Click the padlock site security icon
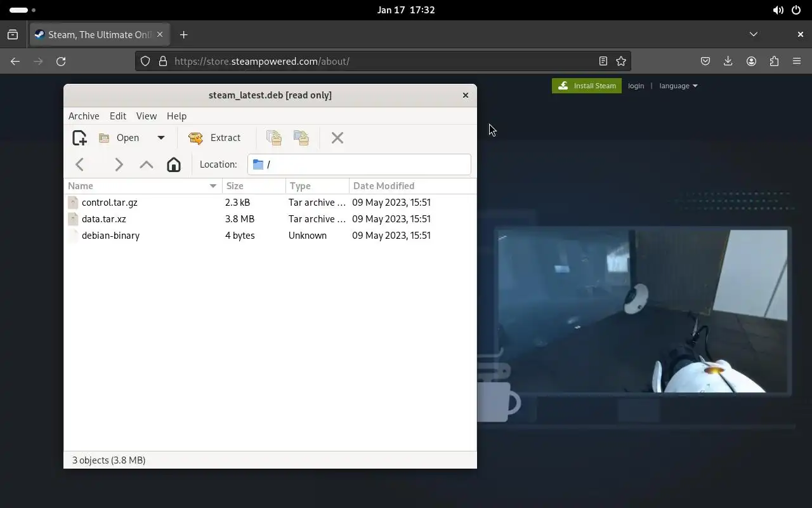812x508 pixels. (163, 62)
